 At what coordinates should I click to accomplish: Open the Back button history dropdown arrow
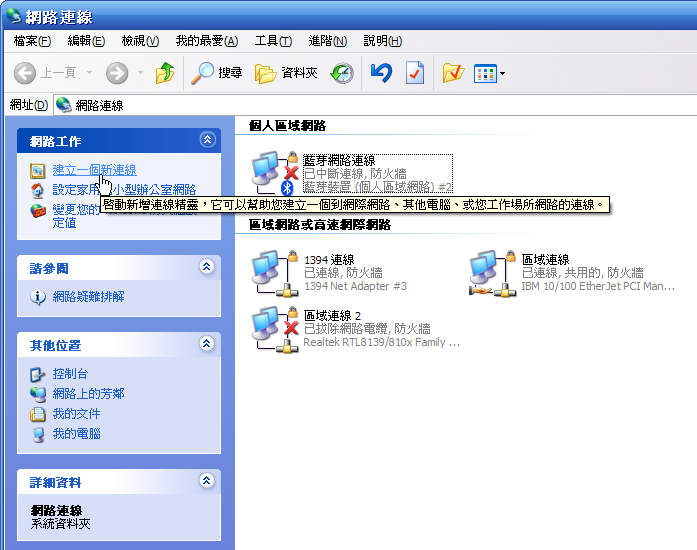point(89,72)
